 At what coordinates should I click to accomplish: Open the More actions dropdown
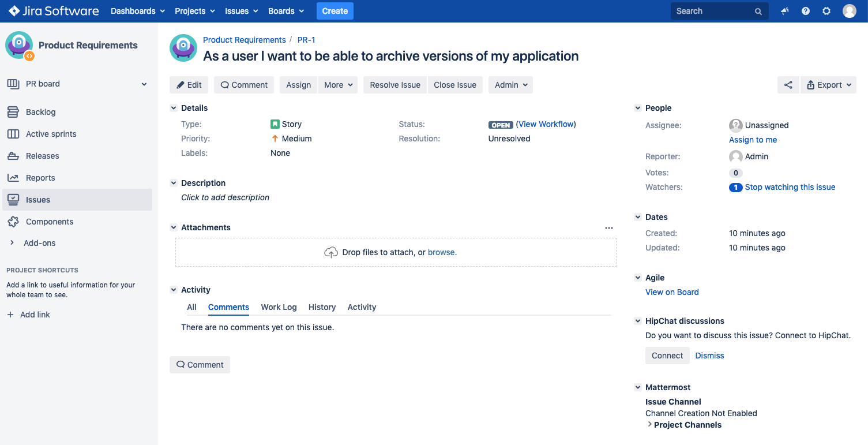[x=337, y=85]
